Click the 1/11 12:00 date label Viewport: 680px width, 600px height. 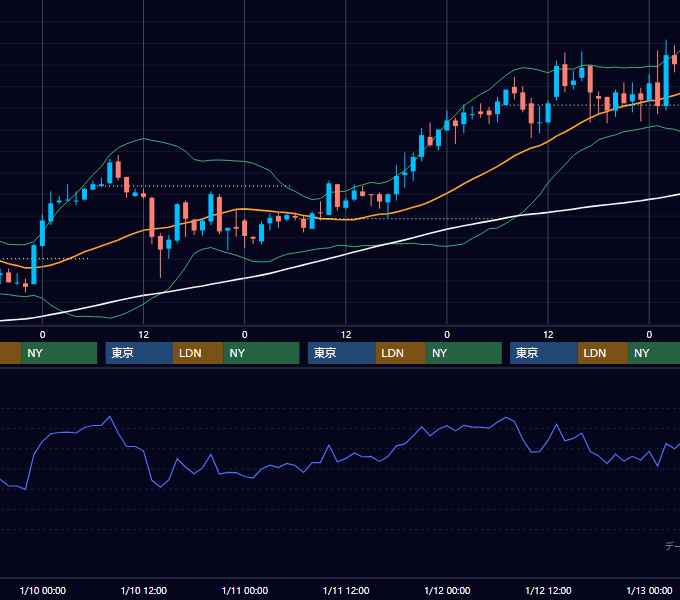[x=346, y=590]
